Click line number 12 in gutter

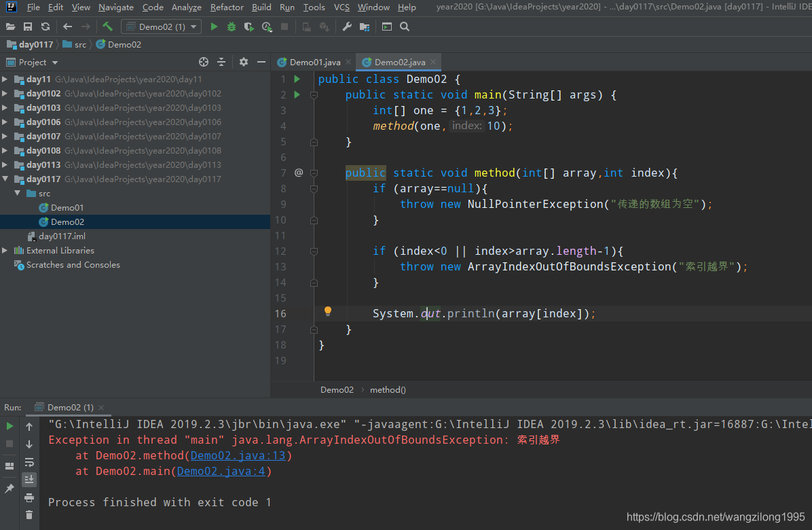pyautogui.click(x=280, y=251)
